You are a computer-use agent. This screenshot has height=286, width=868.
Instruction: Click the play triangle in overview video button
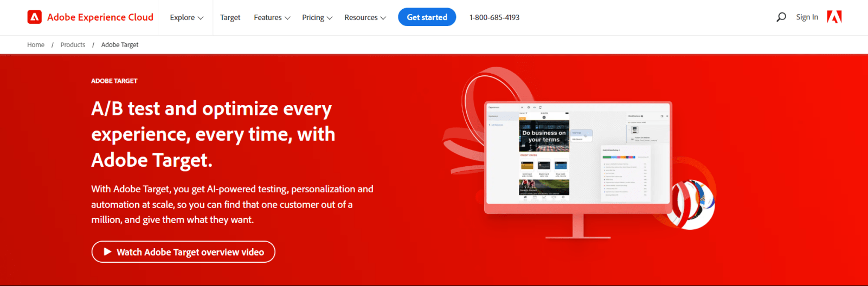[107, 252]
